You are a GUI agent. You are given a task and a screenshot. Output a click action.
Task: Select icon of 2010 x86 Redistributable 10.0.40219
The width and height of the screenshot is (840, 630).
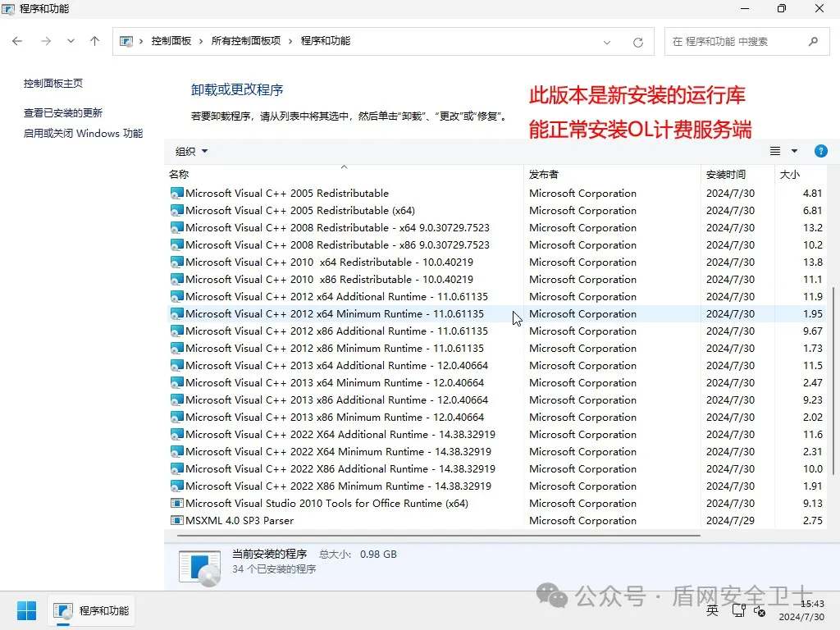(x=177, y=279)
